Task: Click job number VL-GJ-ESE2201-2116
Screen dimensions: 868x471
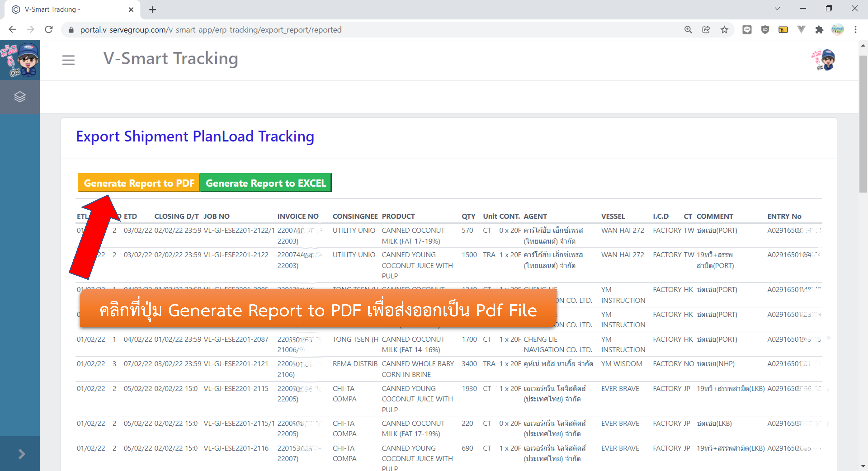Action: pos(236,448)
